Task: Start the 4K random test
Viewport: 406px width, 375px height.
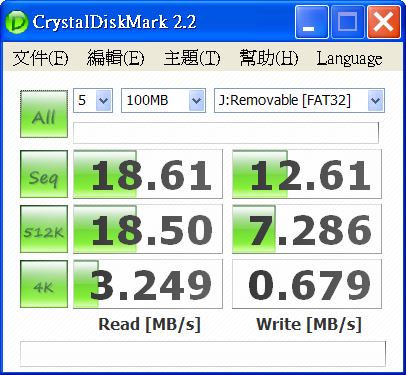Action: 44,284
